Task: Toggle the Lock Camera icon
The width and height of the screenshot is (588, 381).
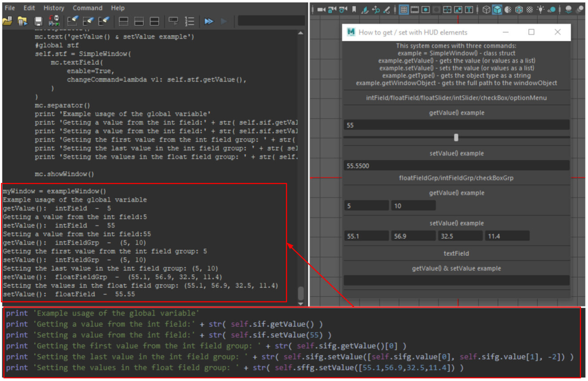Action: tap(332, 9)
